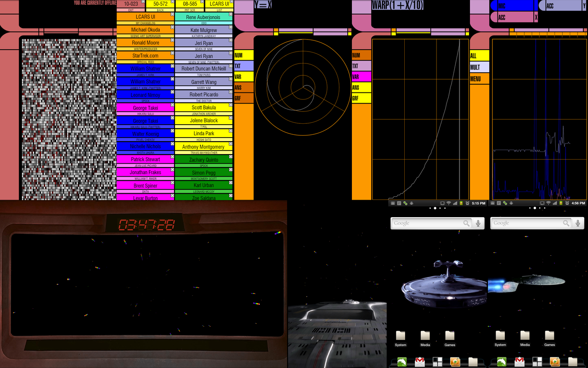Viewport: 588px width, 368px height.
Task: Open Media folder on the 5:15 PM home screen
Action: [x=425, y=337]
